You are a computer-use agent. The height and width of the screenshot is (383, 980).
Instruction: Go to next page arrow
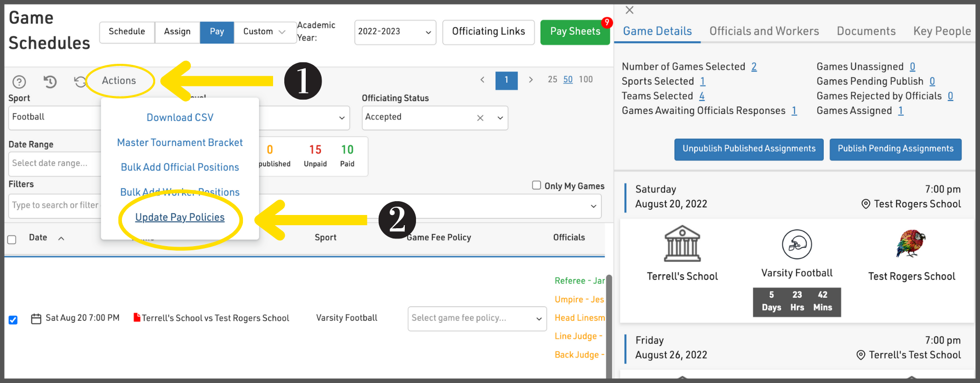[x=531, y=80]
